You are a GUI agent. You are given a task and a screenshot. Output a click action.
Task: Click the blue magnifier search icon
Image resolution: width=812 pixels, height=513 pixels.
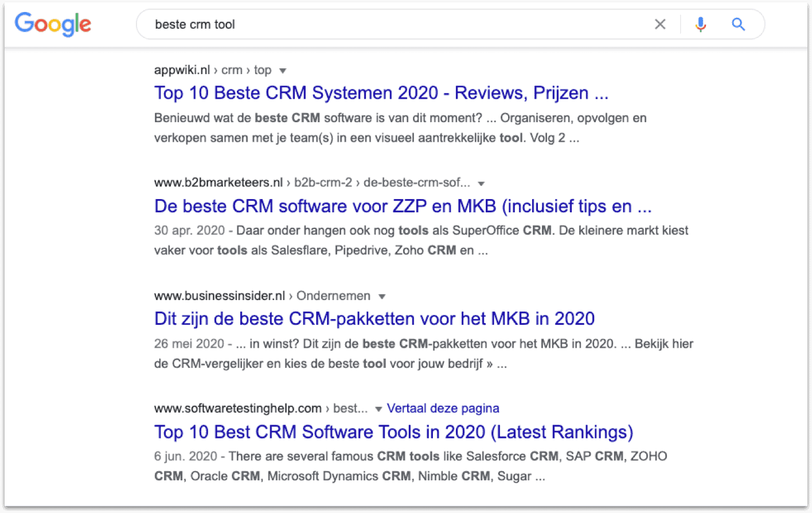738,24
